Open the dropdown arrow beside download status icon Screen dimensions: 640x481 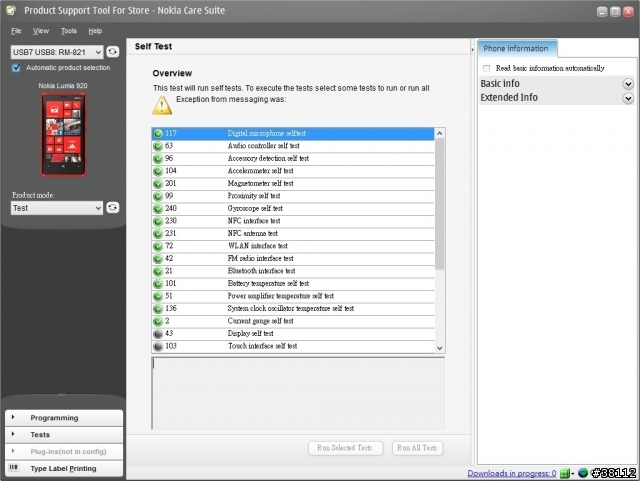[573, 474]
